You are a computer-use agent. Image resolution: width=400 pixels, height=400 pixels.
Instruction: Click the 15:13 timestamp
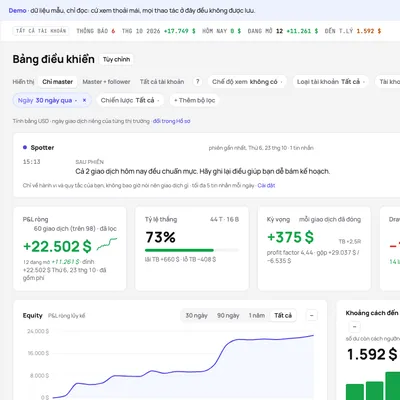32,162
